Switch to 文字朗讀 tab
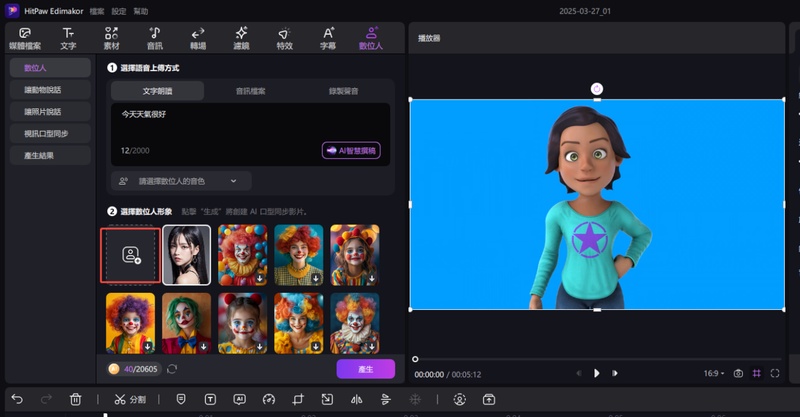This screenshot has width=800, height=417. [x=157, y=91]
